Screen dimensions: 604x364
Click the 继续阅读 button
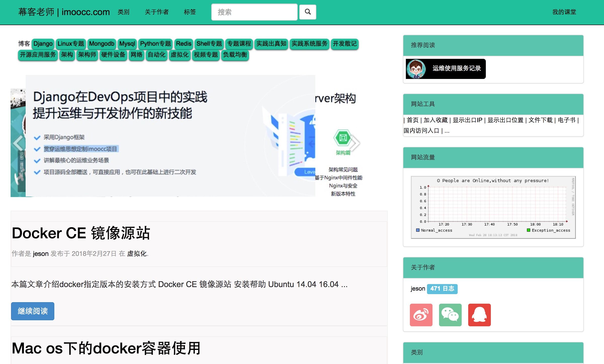pos(32,311)
